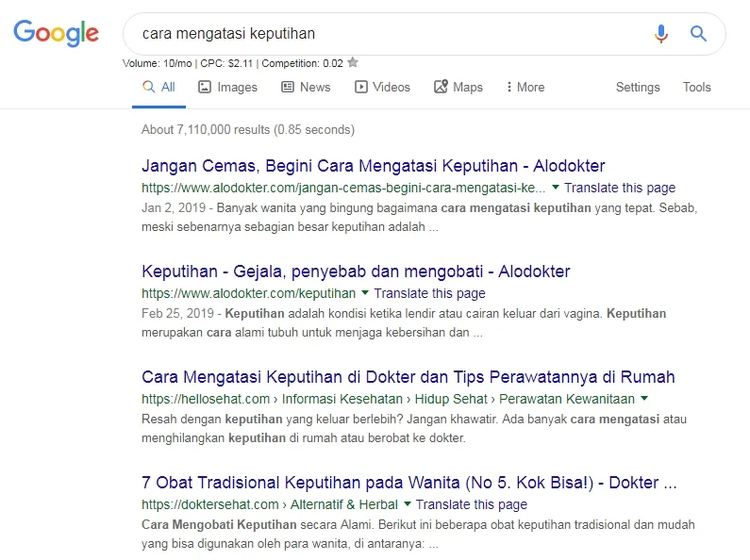Click the https://www.alodokter.com/keputihan URL
The height and width of the screenshot is (560, 750).
(249, 293)
